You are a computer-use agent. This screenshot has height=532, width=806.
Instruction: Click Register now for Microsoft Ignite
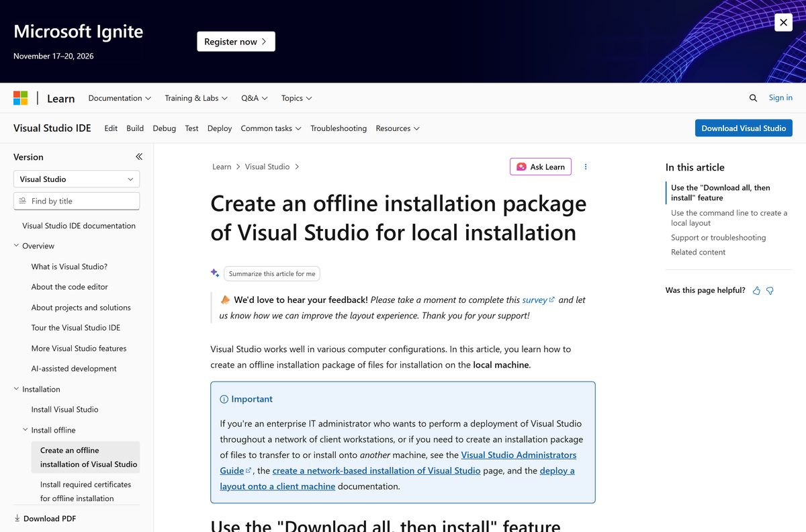point(236,42)
